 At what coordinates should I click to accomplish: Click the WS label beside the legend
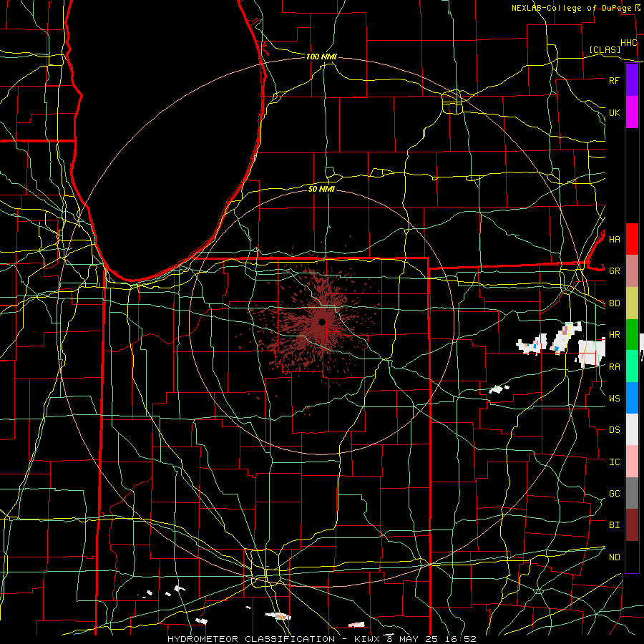(x=614, y=399)
